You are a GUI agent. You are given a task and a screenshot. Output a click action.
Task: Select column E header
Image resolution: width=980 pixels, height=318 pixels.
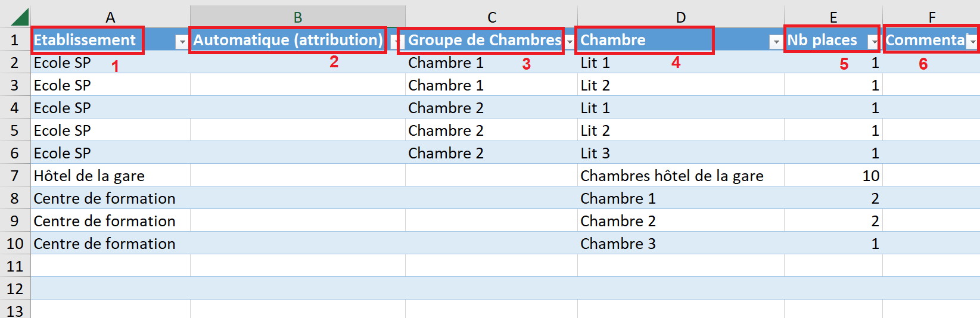(833, 17)
